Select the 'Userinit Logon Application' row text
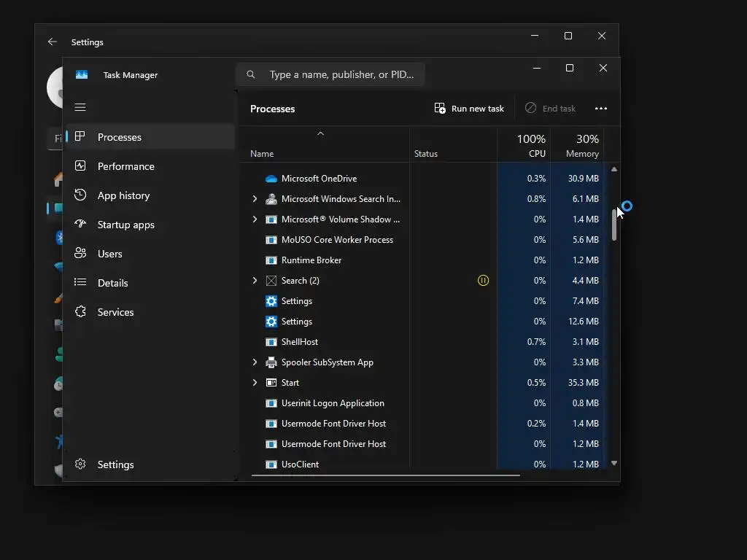Image resolution: width=747 pixels, height=560 pixels. pos(333,403)
